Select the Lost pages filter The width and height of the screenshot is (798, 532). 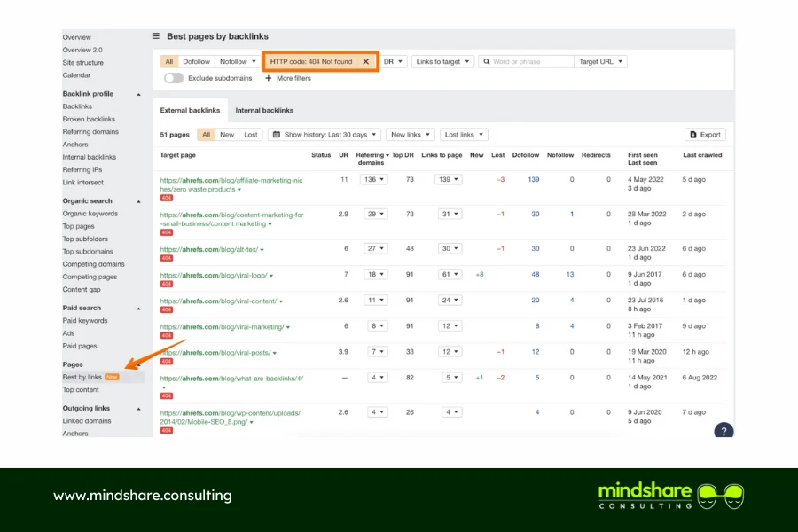[x=250, y=135]
